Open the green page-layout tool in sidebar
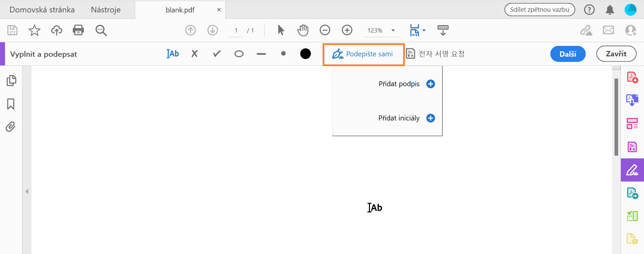This screenshot has height=254, width=644. [632, 216]
